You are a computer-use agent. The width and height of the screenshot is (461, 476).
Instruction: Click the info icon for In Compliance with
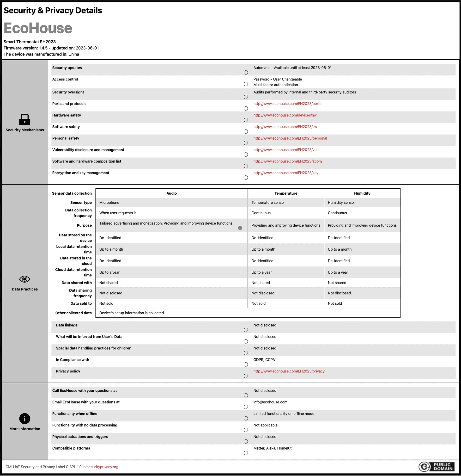tap(246, 365)
